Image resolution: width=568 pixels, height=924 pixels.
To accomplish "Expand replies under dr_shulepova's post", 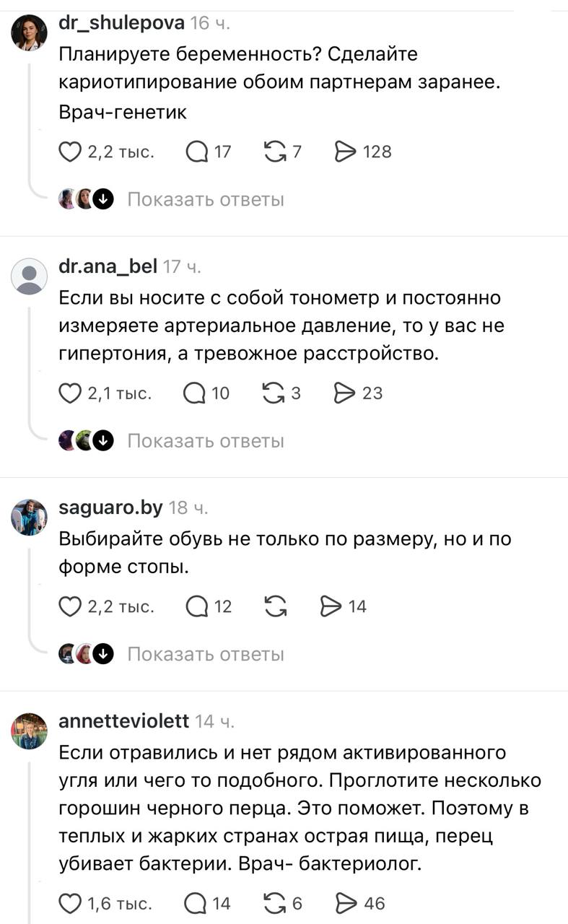I will click(205, 199).
